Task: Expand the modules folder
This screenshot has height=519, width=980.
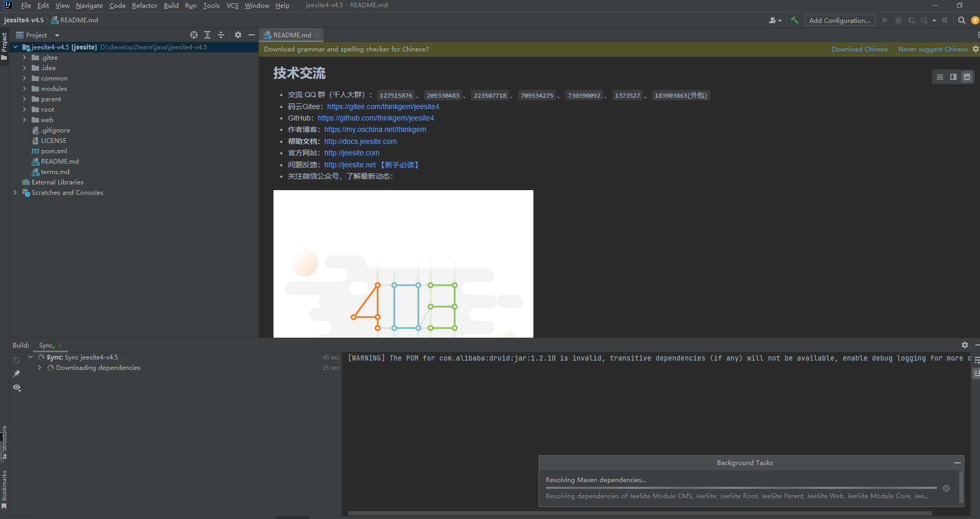Action: click(x=24, y=89)
